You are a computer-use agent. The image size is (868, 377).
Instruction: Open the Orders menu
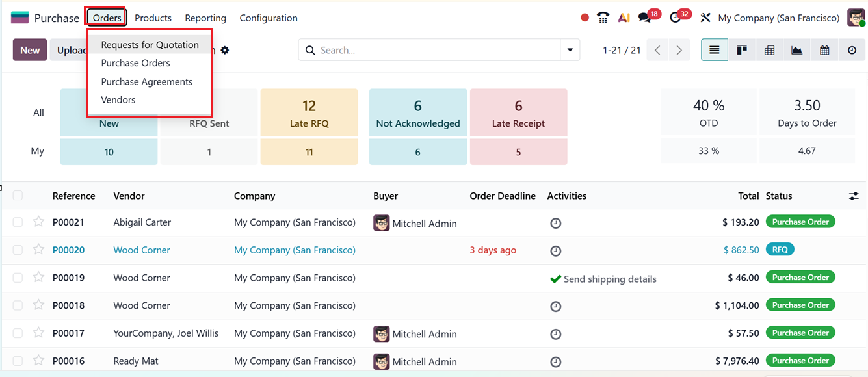pyautogui.click(x=105, y=18)
